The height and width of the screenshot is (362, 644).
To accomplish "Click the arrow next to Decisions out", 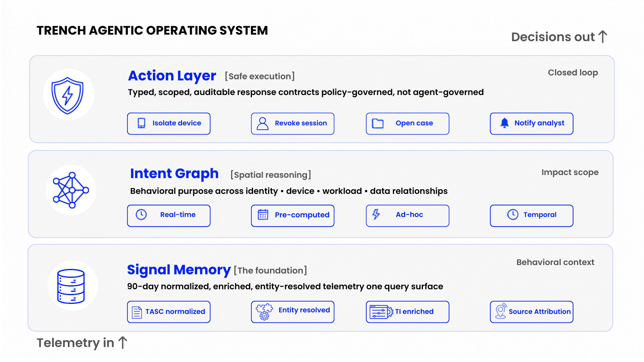I will (x=603, y=37).
